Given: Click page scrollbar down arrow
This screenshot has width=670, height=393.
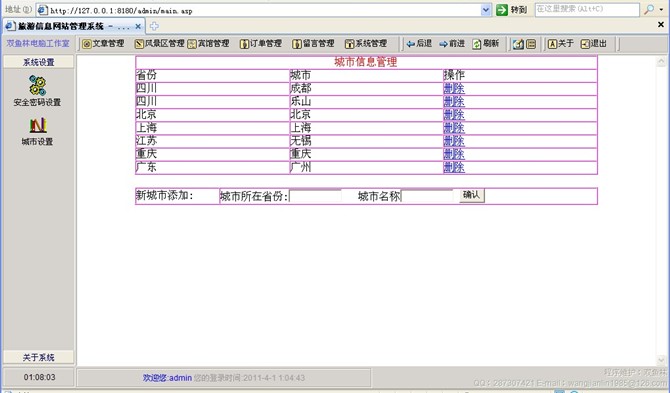Looking at the screenshot, I should pyautogui.click(x=661, y=361).
